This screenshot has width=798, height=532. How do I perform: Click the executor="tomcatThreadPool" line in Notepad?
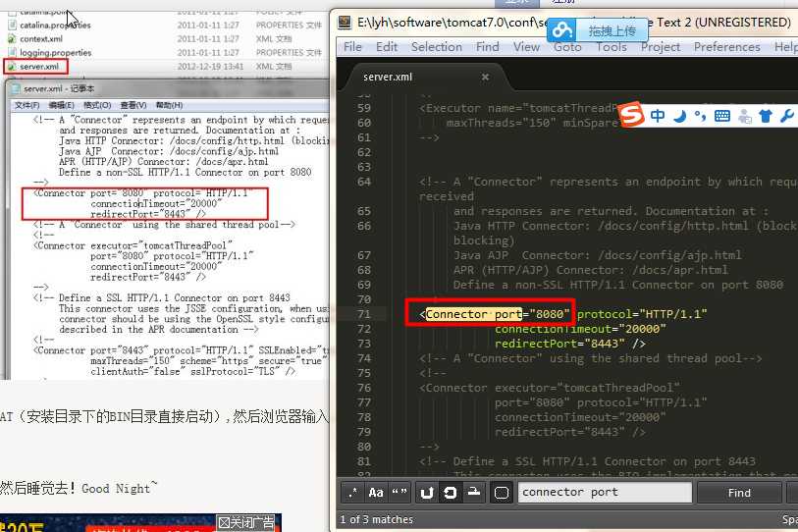click(133, 245)
